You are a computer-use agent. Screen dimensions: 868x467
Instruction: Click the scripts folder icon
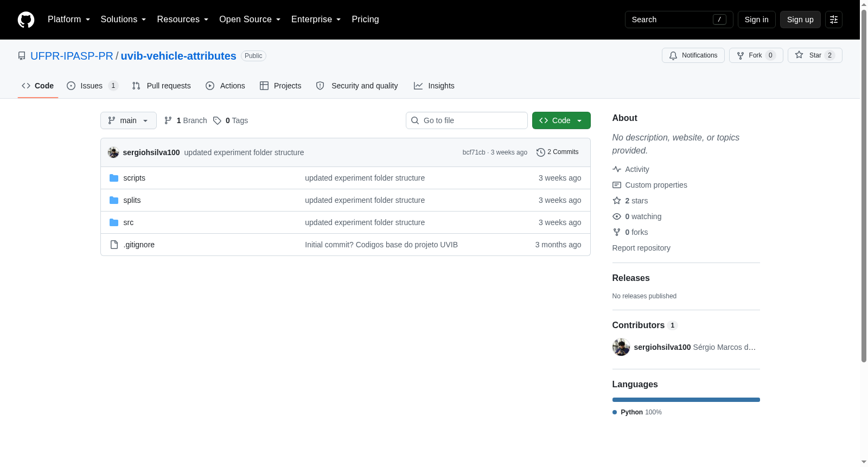point(114,178)
